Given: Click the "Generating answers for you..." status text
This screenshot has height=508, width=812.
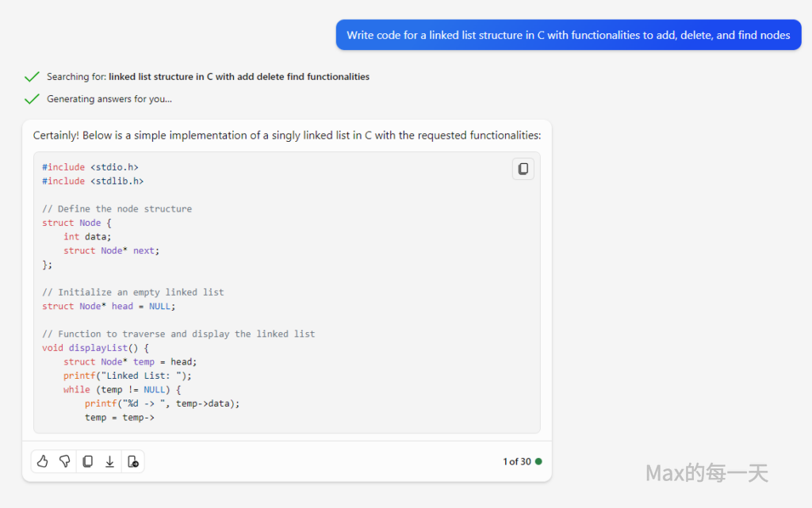Looking at the screenshot, I should pos(109,99).
